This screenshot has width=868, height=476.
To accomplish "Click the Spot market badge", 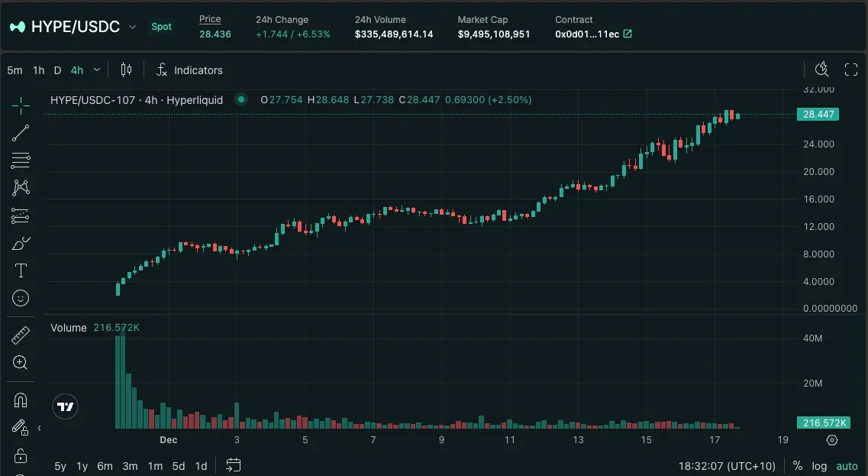I will (x=161, y=27).
